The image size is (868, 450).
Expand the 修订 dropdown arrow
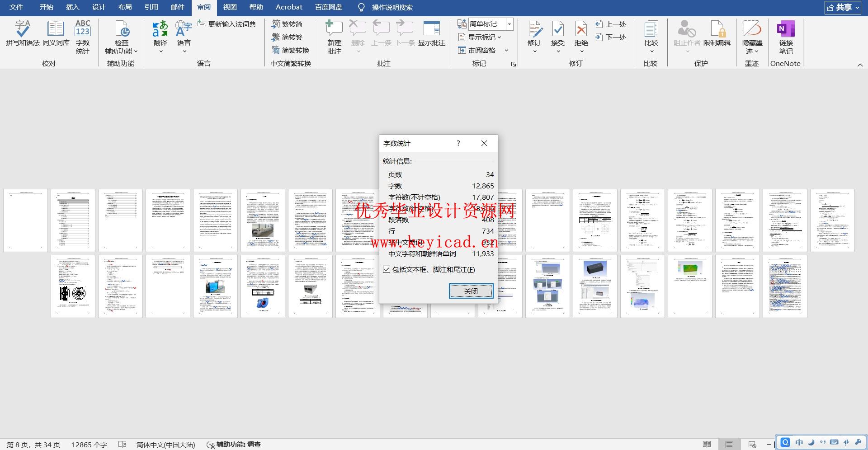(x=534, y=51)
